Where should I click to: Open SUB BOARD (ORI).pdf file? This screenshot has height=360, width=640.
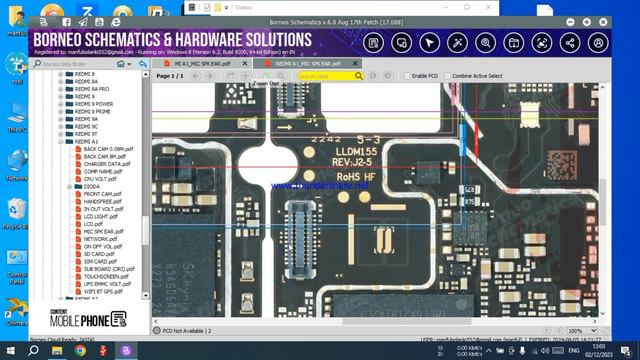tap(109, 269)
